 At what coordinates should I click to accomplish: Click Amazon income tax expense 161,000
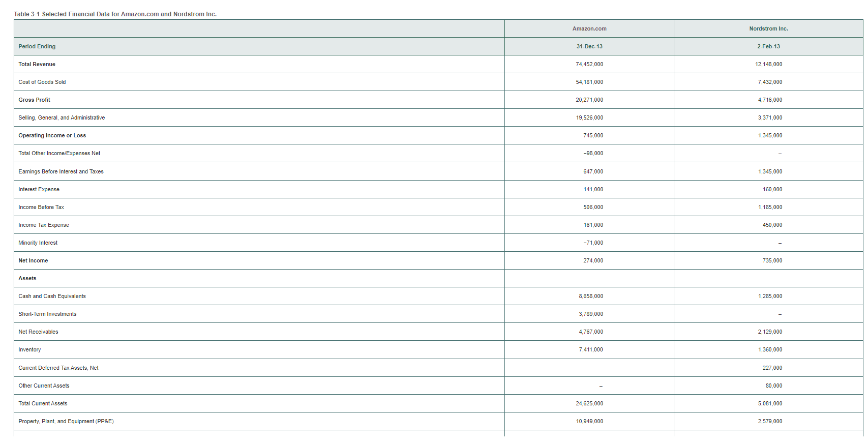(x=593, y=225)
